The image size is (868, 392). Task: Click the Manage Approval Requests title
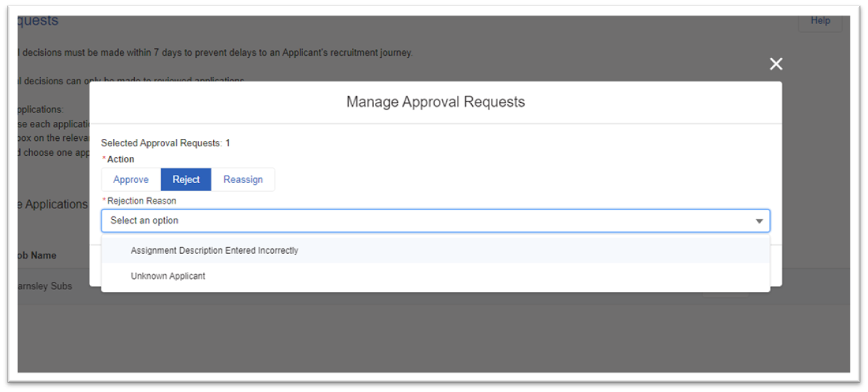point(435,101)
